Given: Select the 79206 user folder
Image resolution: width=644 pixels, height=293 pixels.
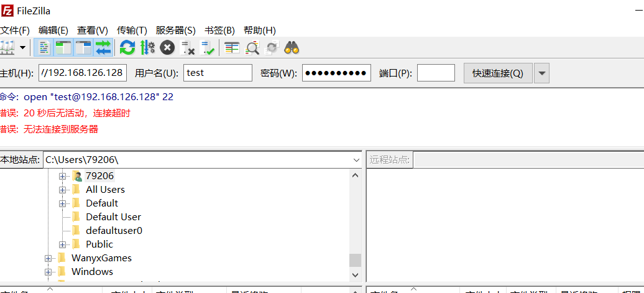Looking at the screenshot, I should [99, 176].
